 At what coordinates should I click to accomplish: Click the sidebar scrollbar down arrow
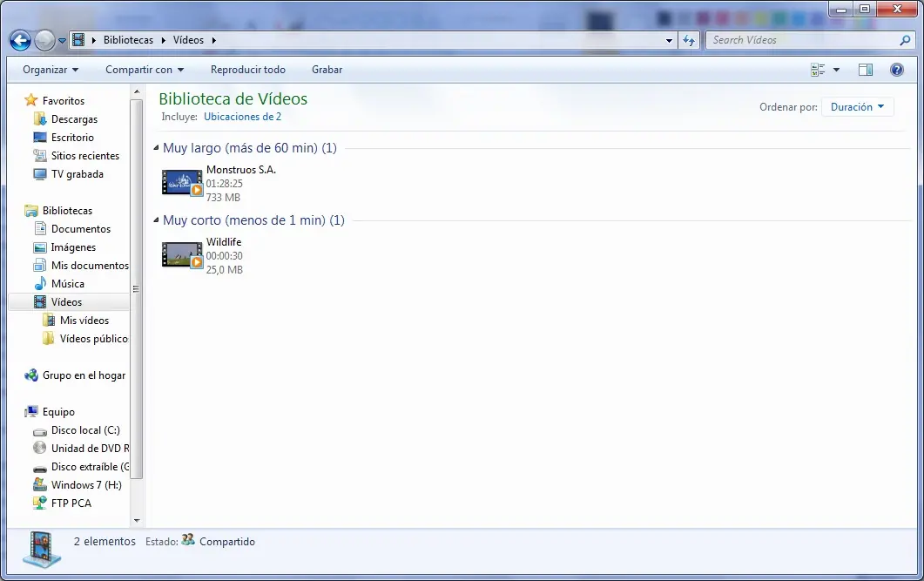point(137,520)
